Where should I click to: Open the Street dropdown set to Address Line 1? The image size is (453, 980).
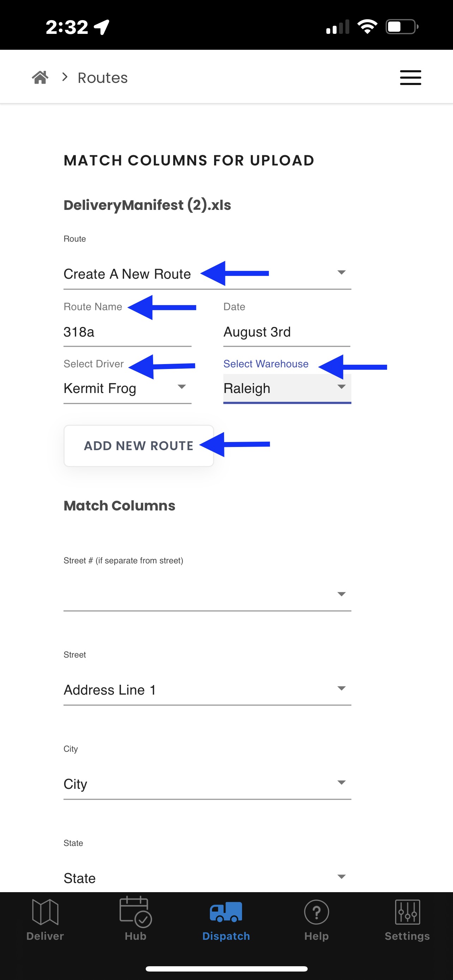pos(207,690)
